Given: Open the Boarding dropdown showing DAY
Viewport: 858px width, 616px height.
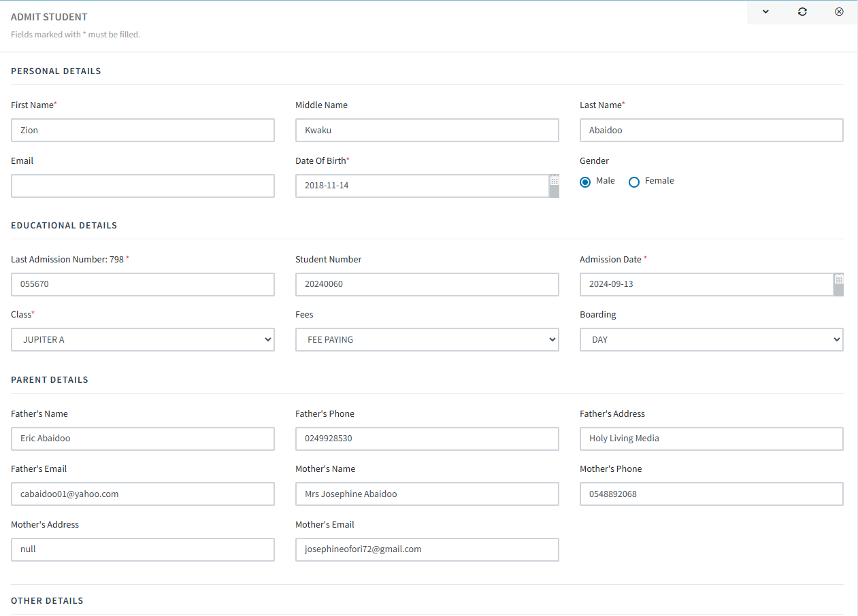Looking at the screenshot, I should 711,340.
